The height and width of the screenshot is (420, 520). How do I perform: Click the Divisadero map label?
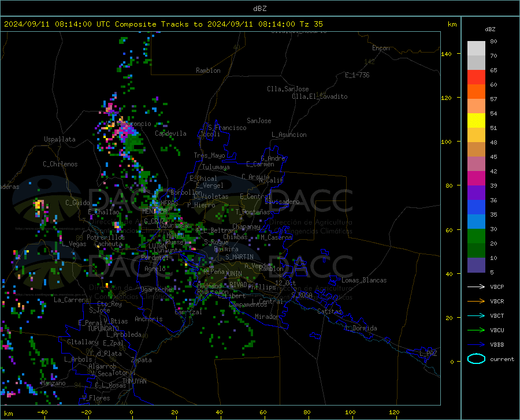tap(282, 202)
